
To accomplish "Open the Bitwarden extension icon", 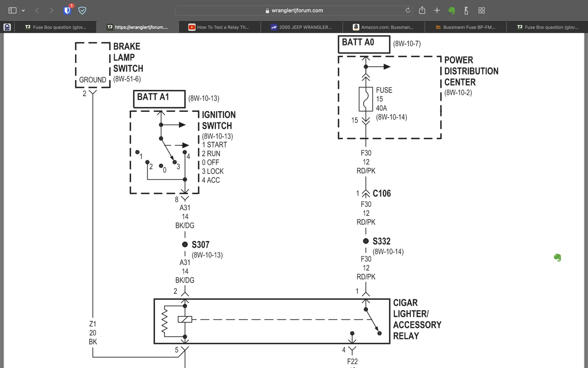I will [x=67, y=10].
